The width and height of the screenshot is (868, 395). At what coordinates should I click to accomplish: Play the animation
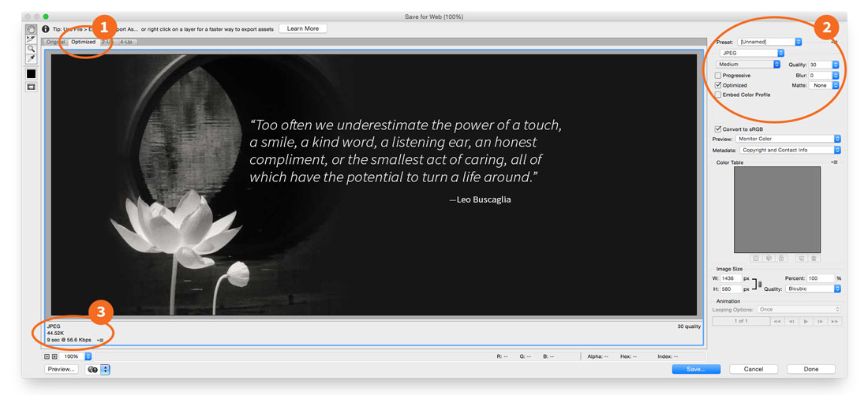pyautogui.click(x=806, y=322)
